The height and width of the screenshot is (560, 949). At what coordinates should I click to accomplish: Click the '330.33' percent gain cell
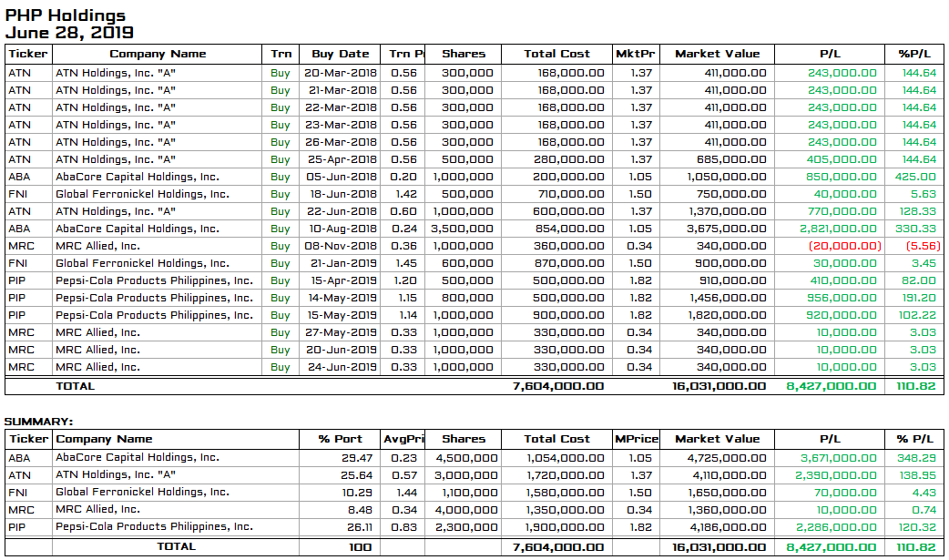coord(915,229)
